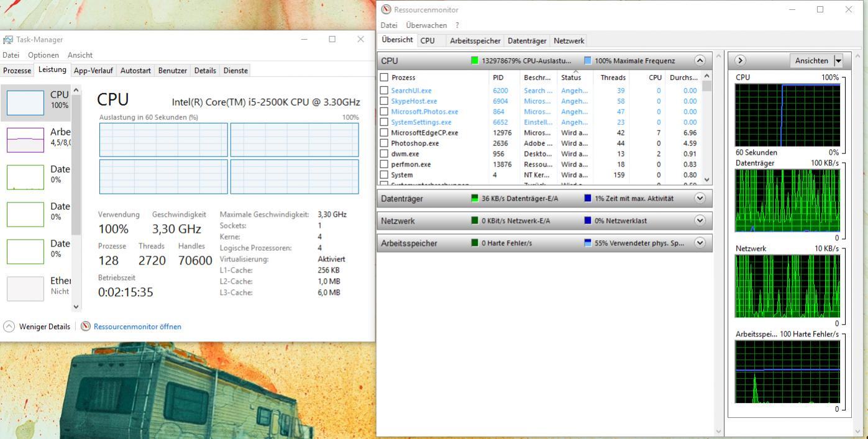Expand the Datenträger section
868x439 pixels.
700,199
